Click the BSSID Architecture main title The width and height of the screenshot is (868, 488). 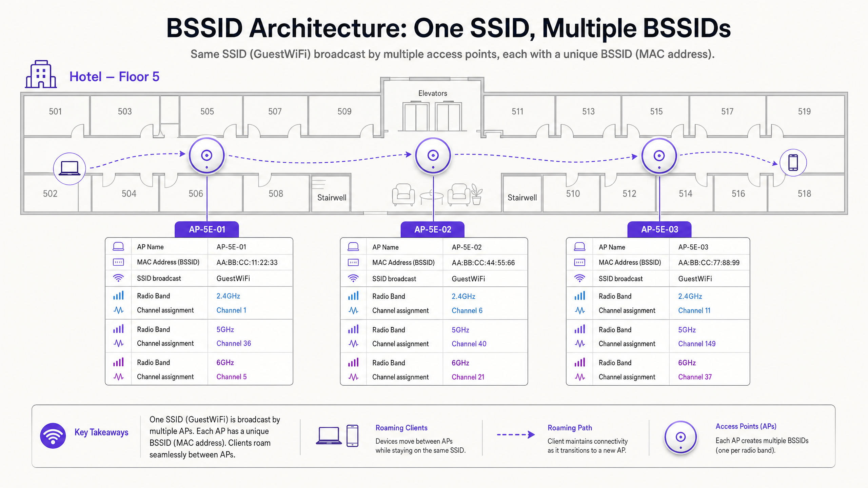pyautogui.click(x=448, y=28)
